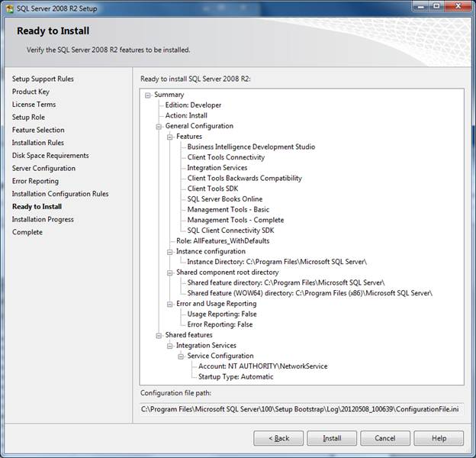
Task: Go back with the Back button
Action: (278, 438)
